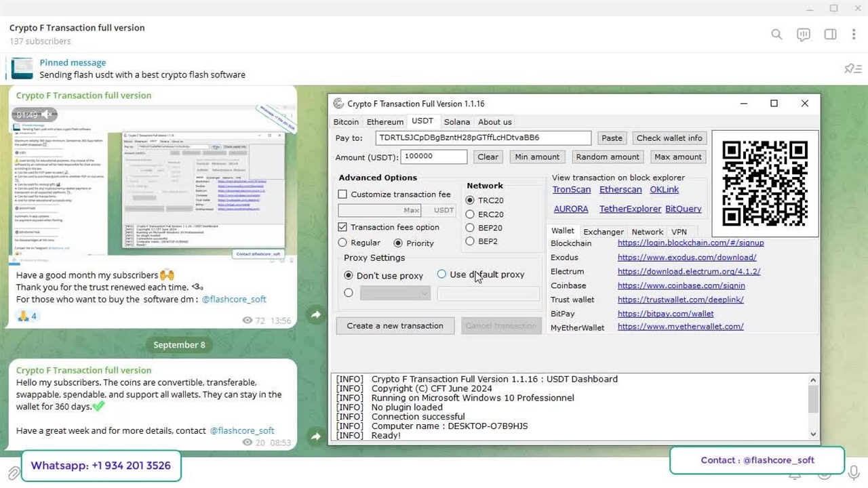
Task: Open the channel's three-dot more menu
Action: click(x=854, y=35)
